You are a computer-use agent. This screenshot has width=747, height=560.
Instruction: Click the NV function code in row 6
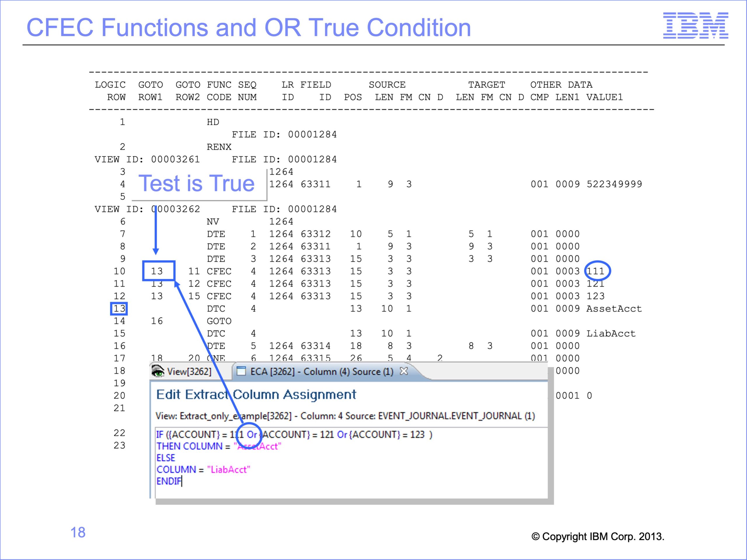213,222
